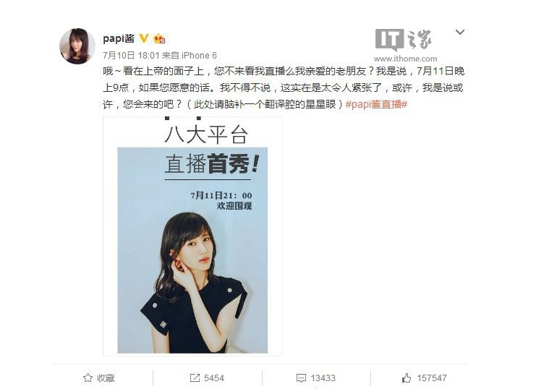This screenshot has width=549, height=392.
Task: Click the 157547 likes count
Action: point(432,378)
